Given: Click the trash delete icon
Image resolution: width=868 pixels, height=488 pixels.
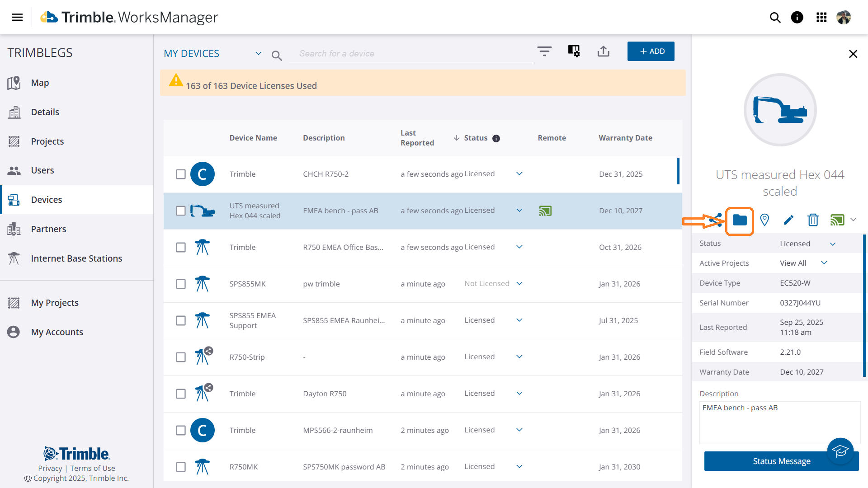Looking at the screenshot, I should pyautogui.click(x=813, y=220).
